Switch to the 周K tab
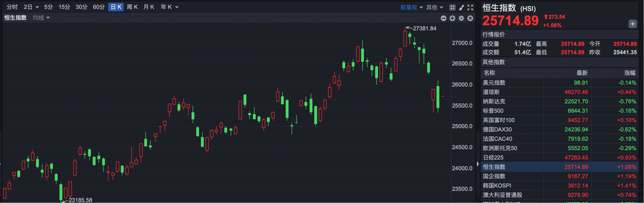This screenshot has width=644, height=203. (132, 7)
